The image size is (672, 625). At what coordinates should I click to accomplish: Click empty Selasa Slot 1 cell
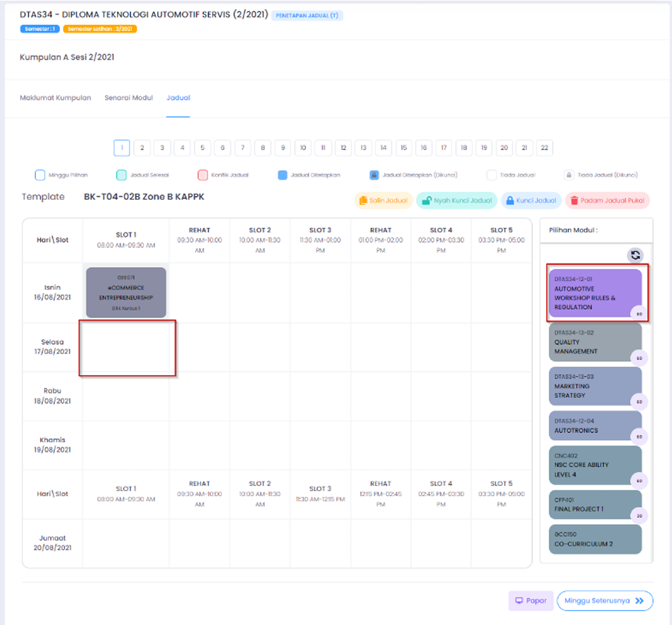127,348
